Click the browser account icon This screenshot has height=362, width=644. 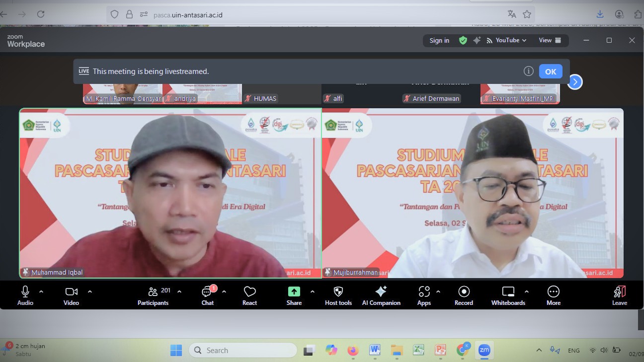[619, 14]
